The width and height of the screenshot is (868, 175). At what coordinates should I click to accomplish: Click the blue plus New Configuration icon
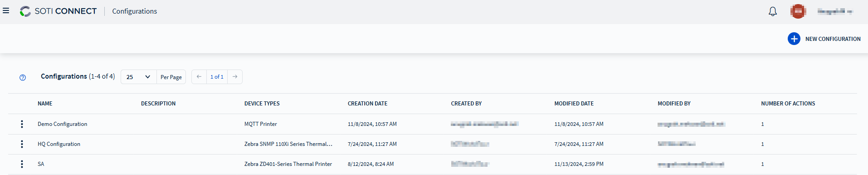tap(794, 39)
